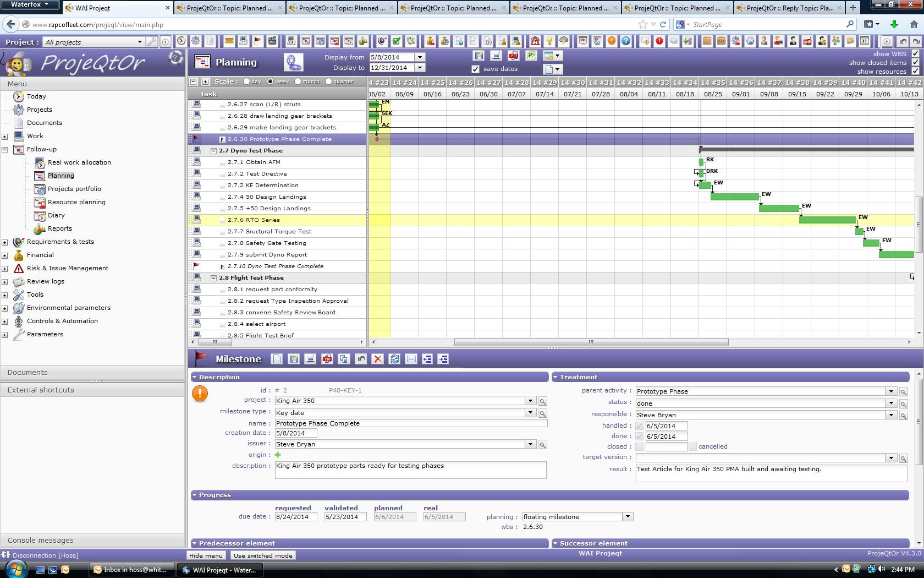The width and height of the screenshot is (924, 578).
Task: Email the milestone using envelope icon
Action: pyautogui.click(x=411, y=359)
